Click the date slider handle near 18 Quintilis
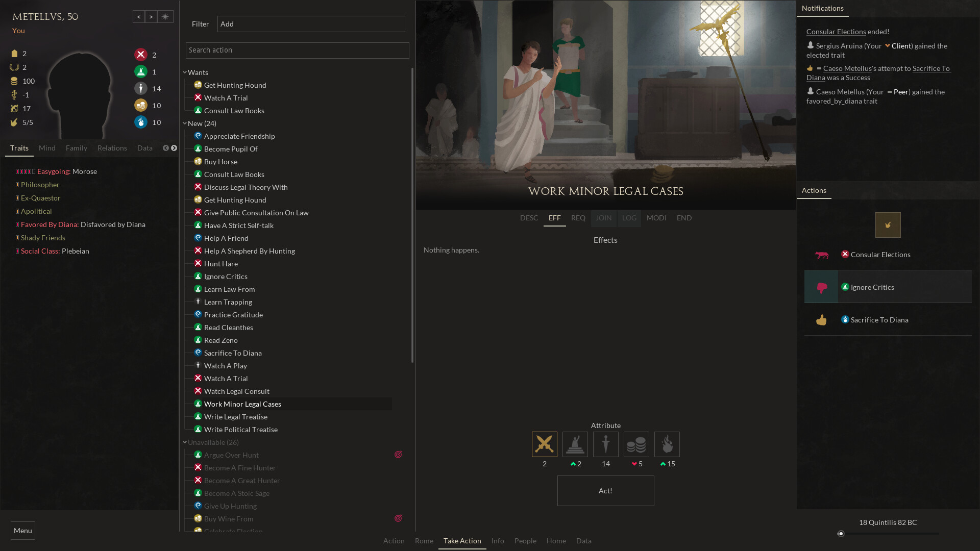The height and width of the screenshot is (551, 980). 841,534
